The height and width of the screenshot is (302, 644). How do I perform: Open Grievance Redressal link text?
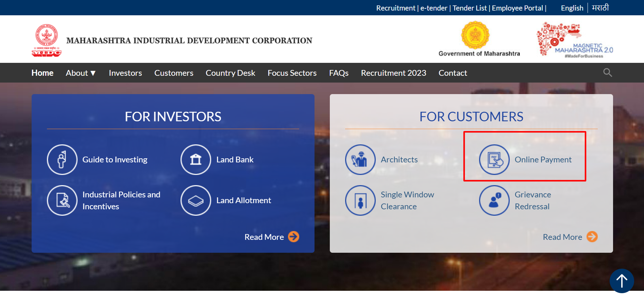pyautogui.click(x=533, y=200)
